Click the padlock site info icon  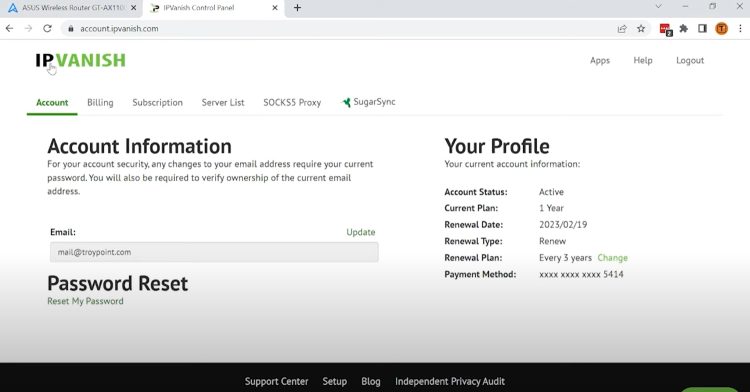pos(71,29)
